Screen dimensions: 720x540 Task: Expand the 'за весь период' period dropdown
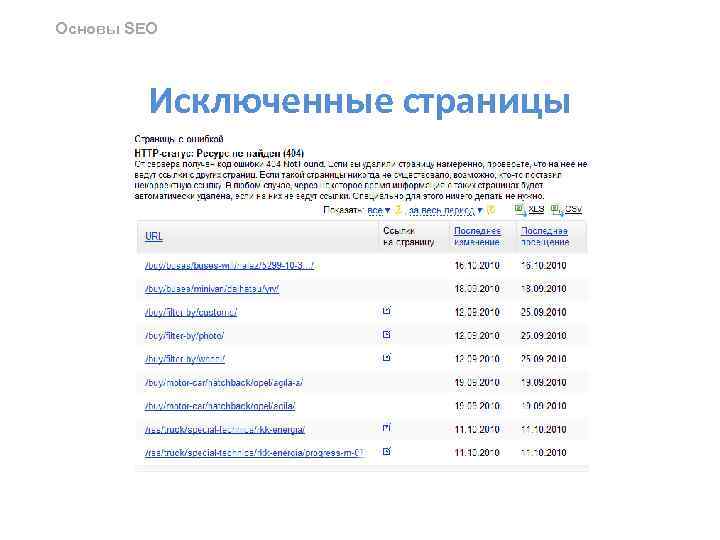[445, 210]
